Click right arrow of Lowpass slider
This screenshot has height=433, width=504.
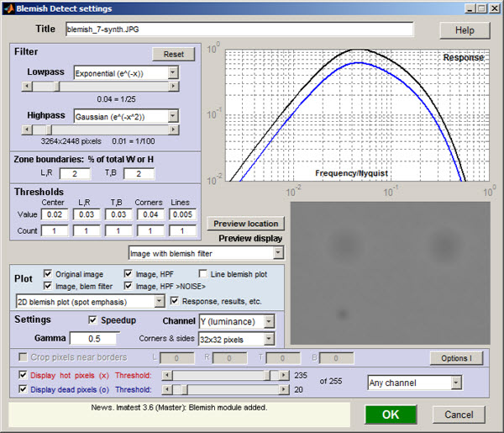pos(173,87)
